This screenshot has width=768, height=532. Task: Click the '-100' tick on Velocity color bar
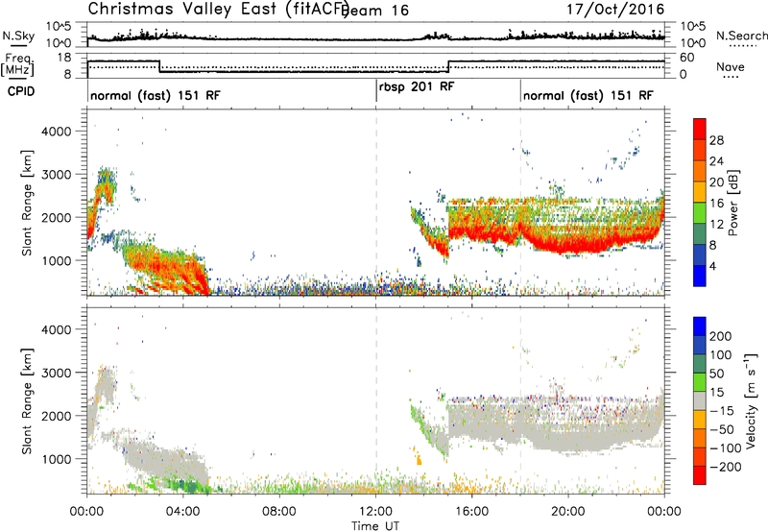[x=724, y=448]
